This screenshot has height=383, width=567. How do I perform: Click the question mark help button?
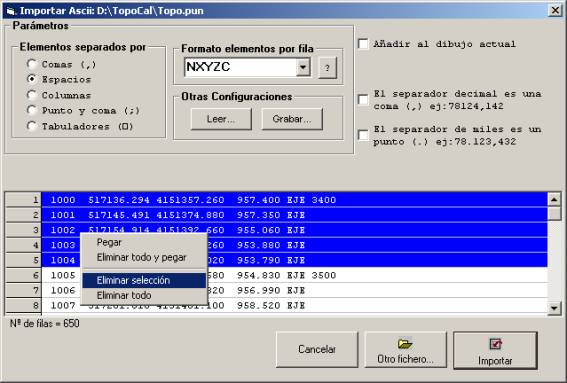point(327,68)
